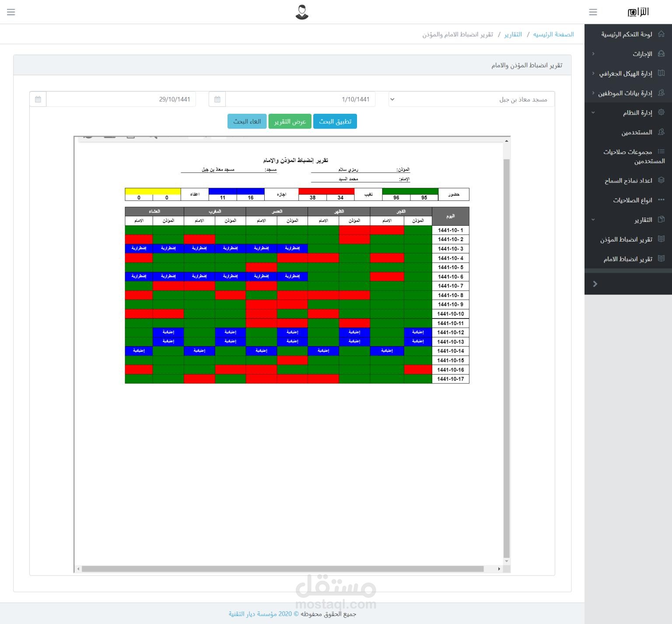This screenshot has height=624, width=672.
Task: Click home icon next to لوحة التحكم الرئيسية
Action: [661, 34]
